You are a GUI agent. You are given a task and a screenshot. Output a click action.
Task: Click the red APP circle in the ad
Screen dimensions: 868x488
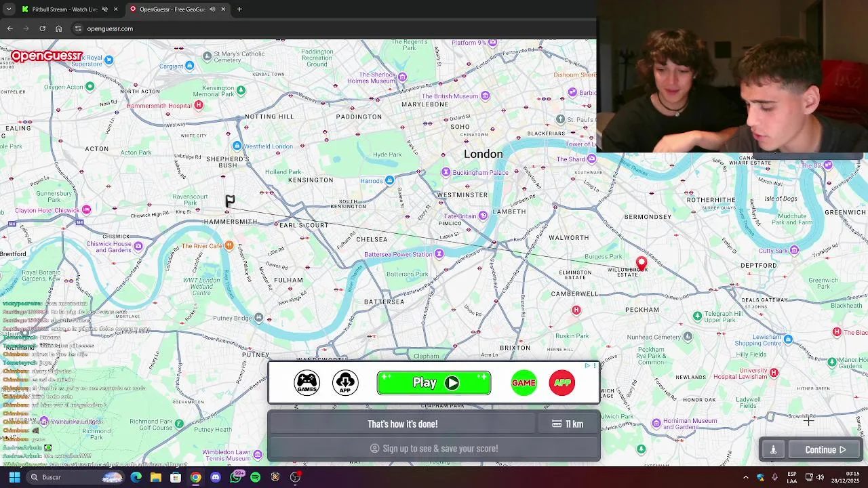click(562, 383)
